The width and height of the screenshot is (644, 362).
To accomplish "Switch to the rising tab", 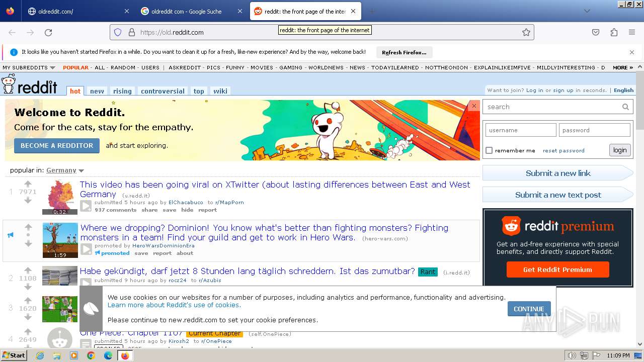I will tap(122, 91).
